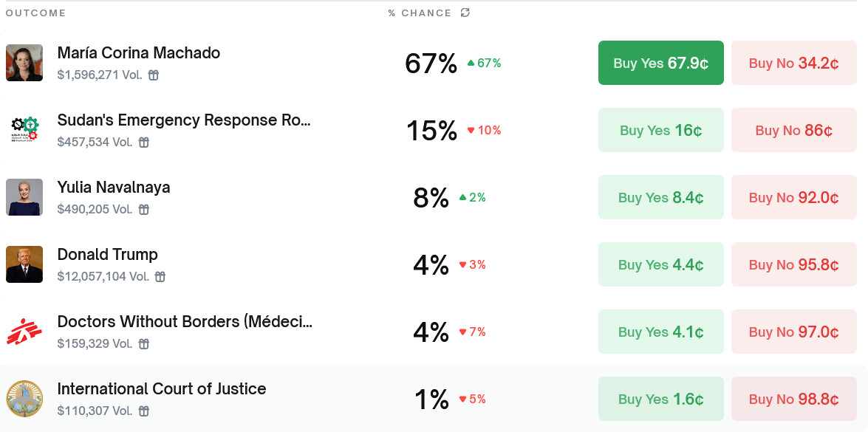The width and height of the screenshot is (868, 432).
Task: Click the gift icon for Doctors Without Borders
Action: pyautogui.click(x=144, y=344)
